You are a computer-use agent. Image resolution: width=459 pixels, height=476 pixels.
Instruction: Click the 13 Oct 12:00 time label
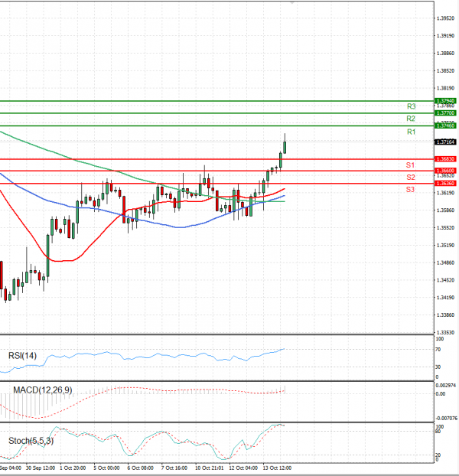(277, 468)
